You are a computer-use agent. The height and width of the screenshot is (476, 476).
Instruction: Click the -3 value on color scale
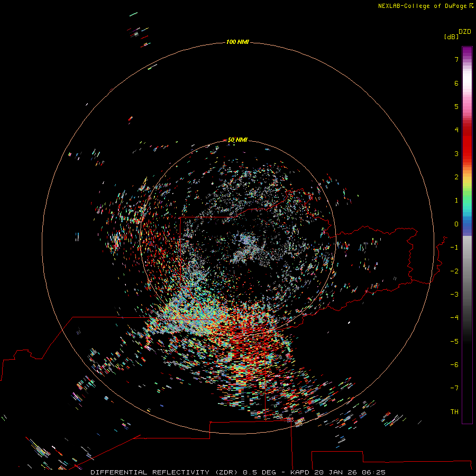(x=454, y=295)
